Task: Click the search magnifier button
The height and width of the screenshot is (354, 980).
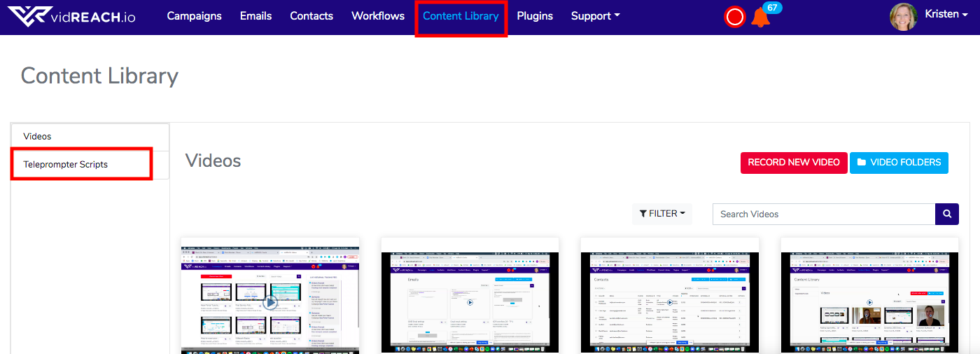Action: [946, 214]
